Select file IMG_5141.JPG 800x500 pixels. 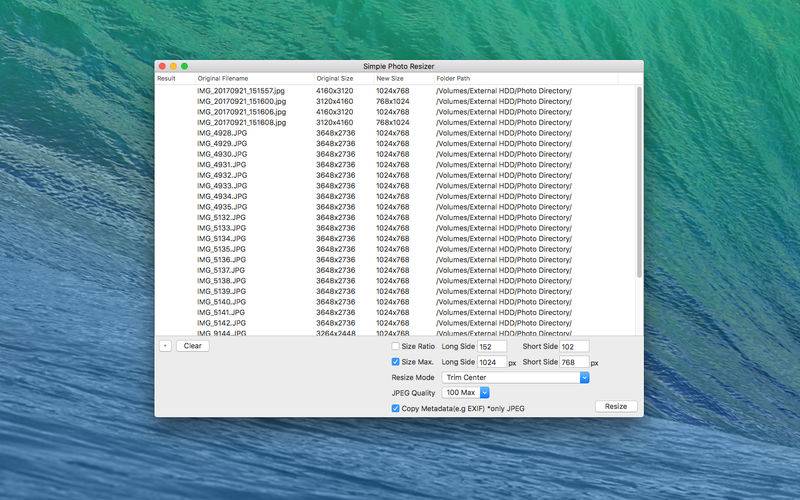pyautogui.click(x=395, y=312)
